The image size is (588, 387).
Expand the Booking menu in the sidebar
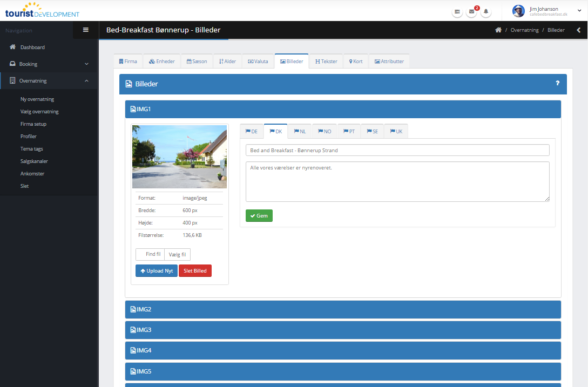pos(49,64)
